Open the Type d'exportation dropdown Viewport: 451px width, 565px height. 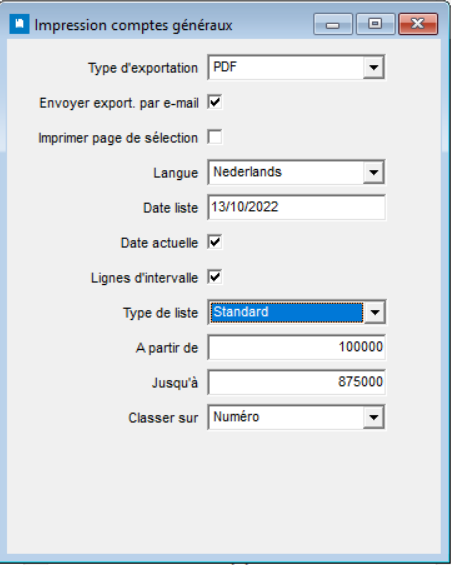tap(373, 67)
